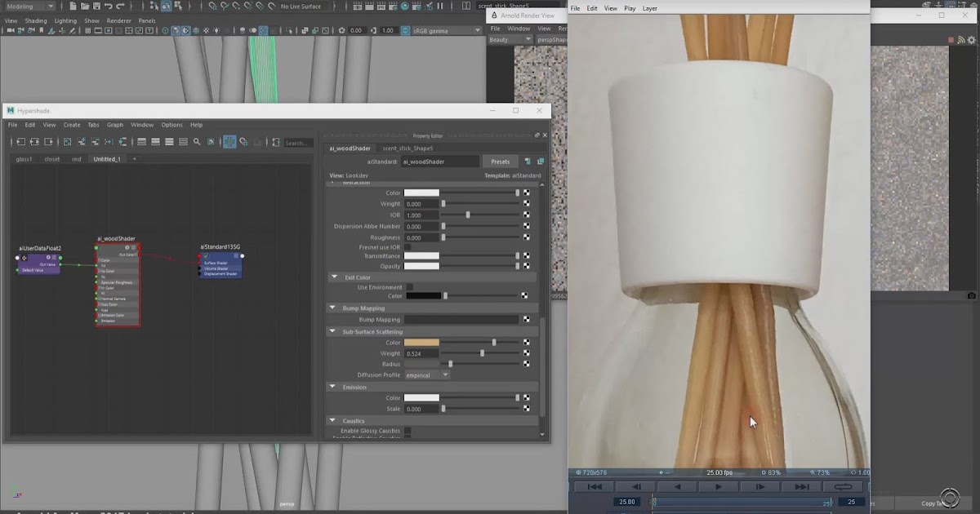
Task: Toggle Fresnel use IOR checkbox
Action: click(408, 247)
